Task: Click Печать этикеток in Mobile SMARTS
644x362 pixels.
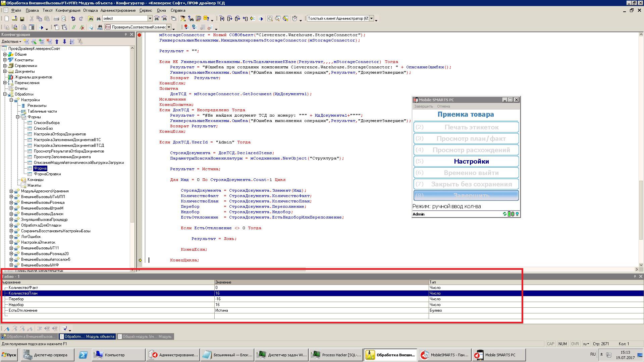Action: (466, 127)
